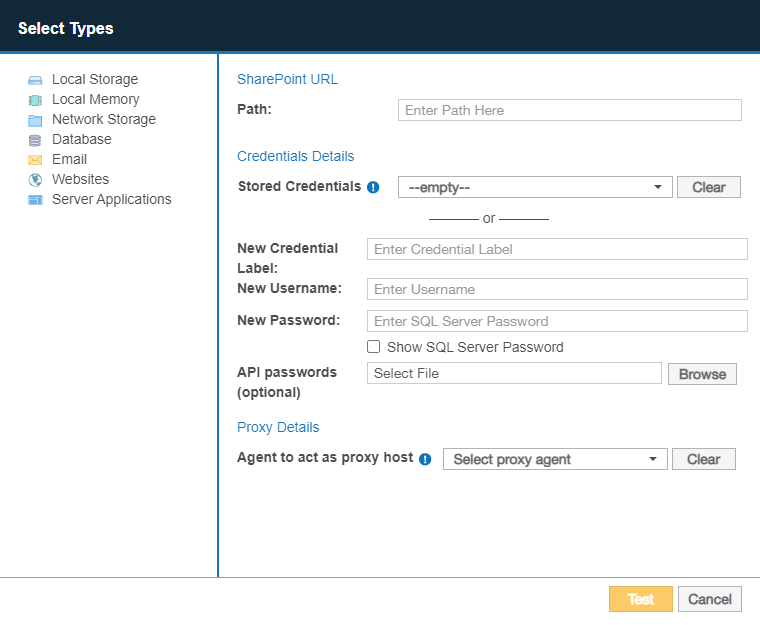Click the Websites globe icon

(x=35, y=180)
